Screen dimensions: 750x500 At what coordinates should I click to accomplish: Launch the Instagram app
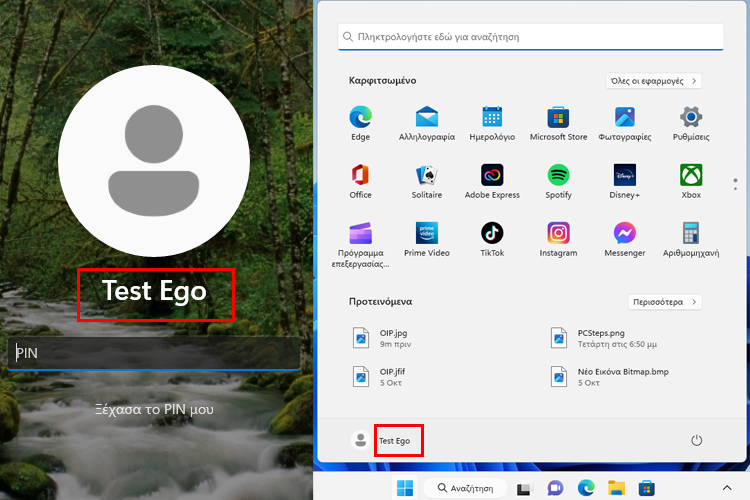coord(558,239)
